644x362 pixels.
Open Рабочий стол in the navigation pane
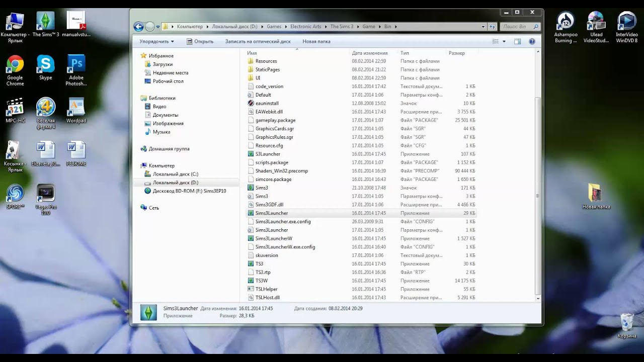(x=168, y=81)
